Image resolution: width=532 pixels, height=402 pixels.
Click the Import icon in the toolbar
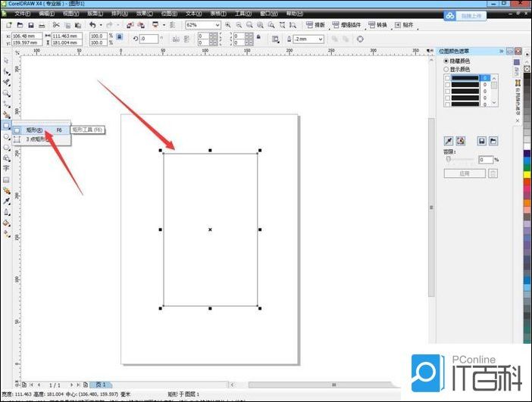pos(130,25)
